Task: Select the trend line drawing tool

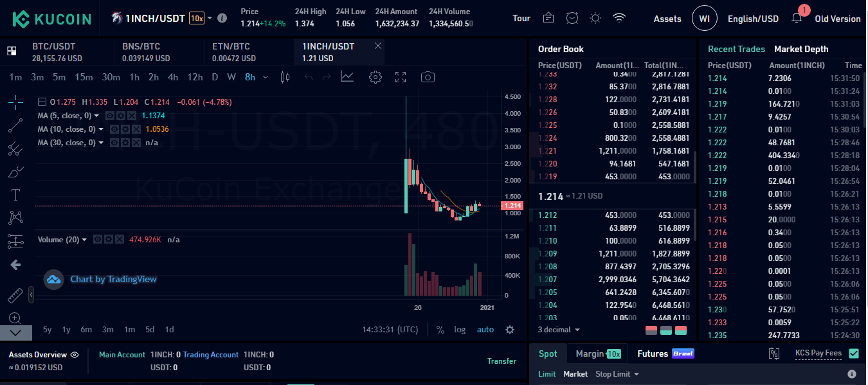Action: point(16,125)
